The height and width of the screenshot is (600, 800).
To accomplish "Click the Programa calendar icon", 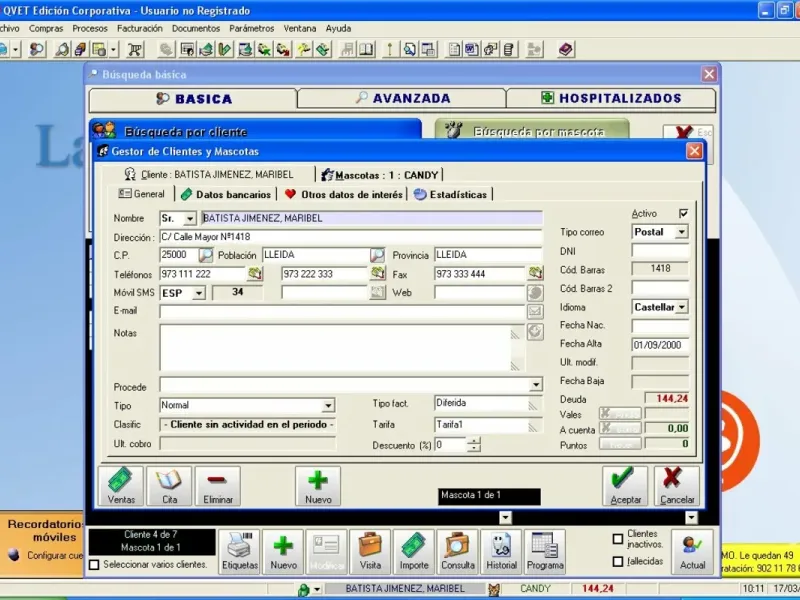I will [x=545, y=551].
